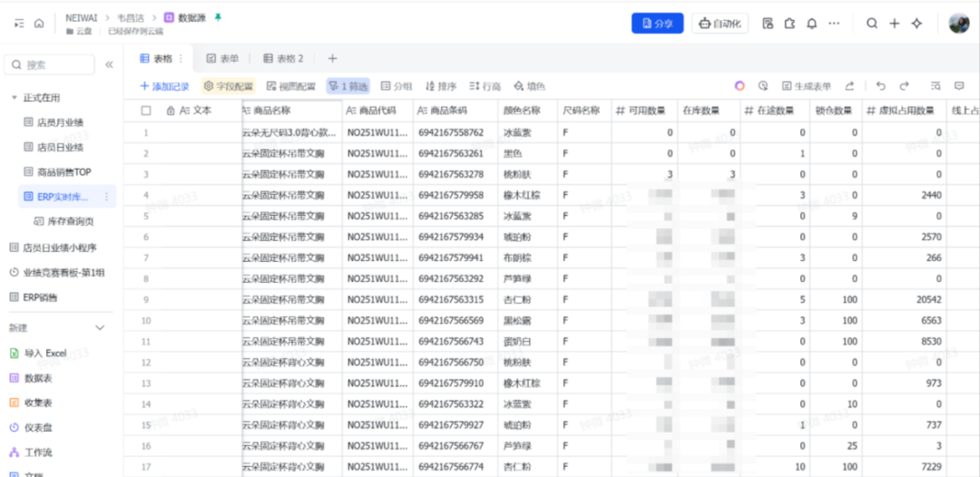Click the home icon in top bar
The width and height of the screenshot is (980, 477).
pyautogui.click(x=39, y=24)
